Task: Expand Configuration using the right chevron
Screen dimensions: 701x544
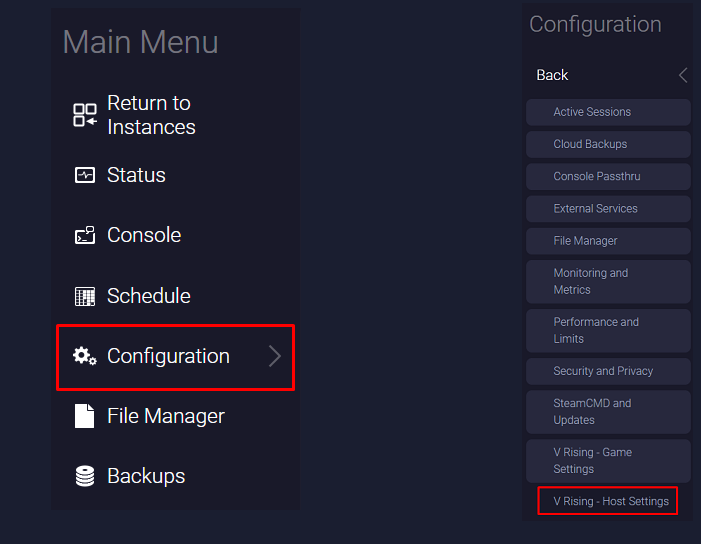Action: (275, 356)
